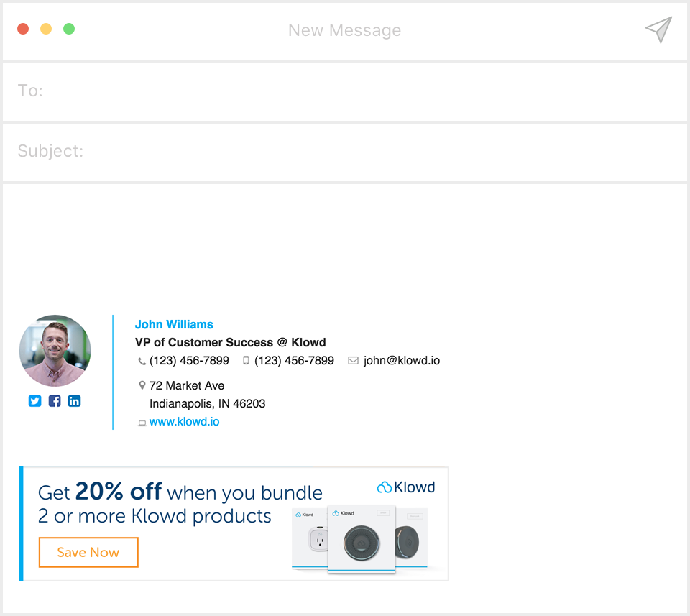Click the laptop website icon
The image size is (690, 616).
pyautogui.click(x=142, y=423)
